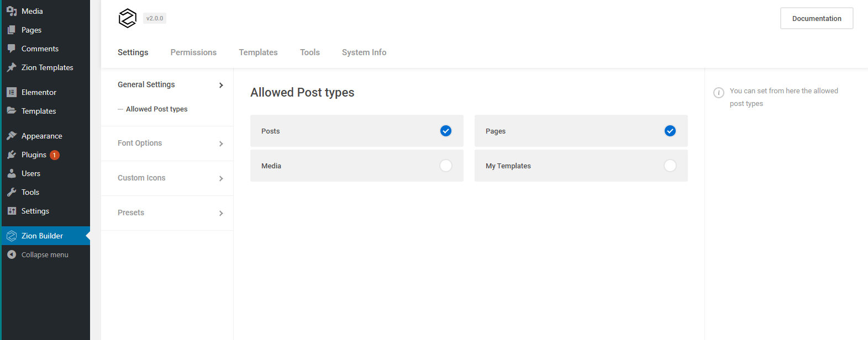Select the General Settings menu label
The width and height of the screenshot is (868, 340).
tap(146, 84)
